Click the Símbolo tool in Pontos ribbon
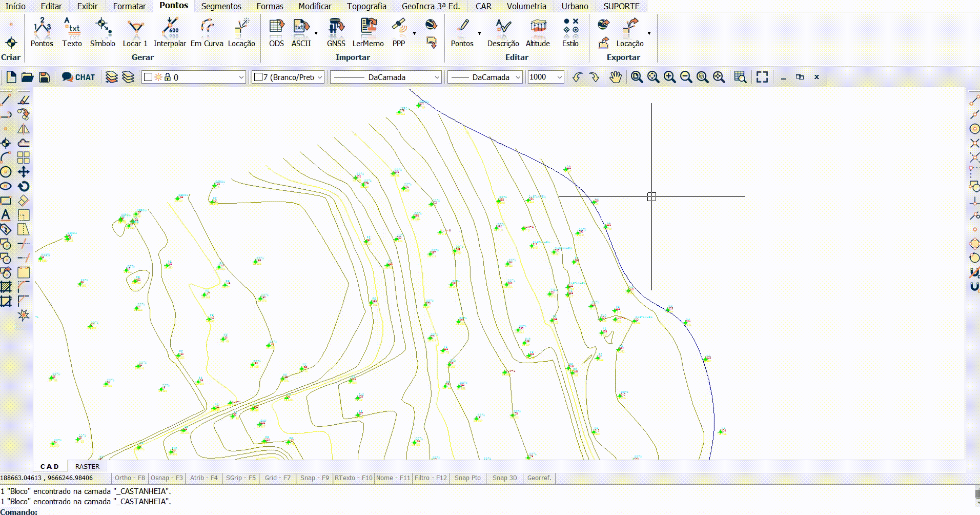This screenshot has width=980, height=515. (x=103, y=33)
